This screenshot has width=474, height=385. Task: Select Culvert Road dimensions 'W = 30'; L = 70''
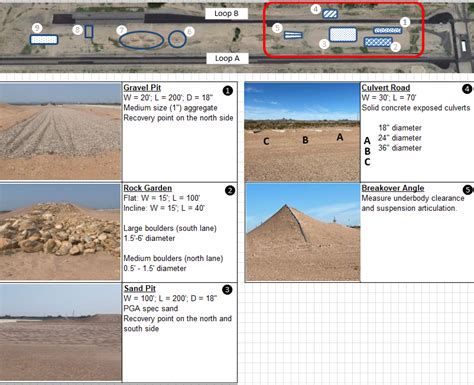[x=389, y=98]
